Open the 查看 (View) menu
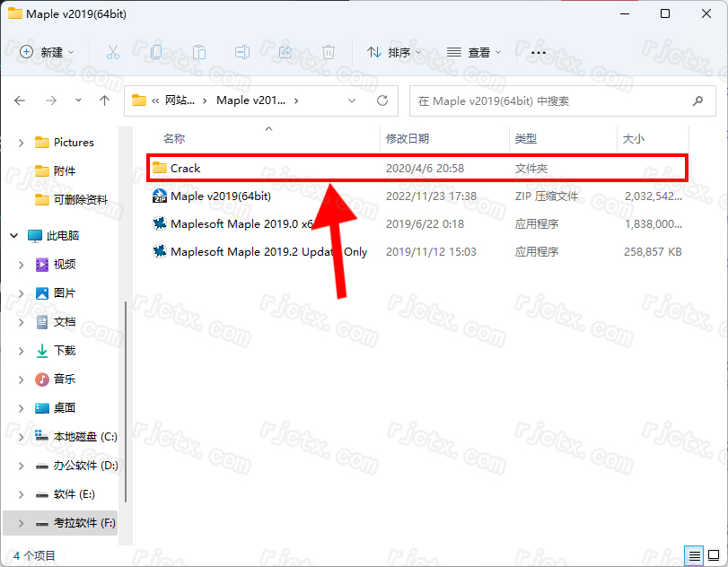The width and height of the screenshot is (728, 567). tap(475, 52)
